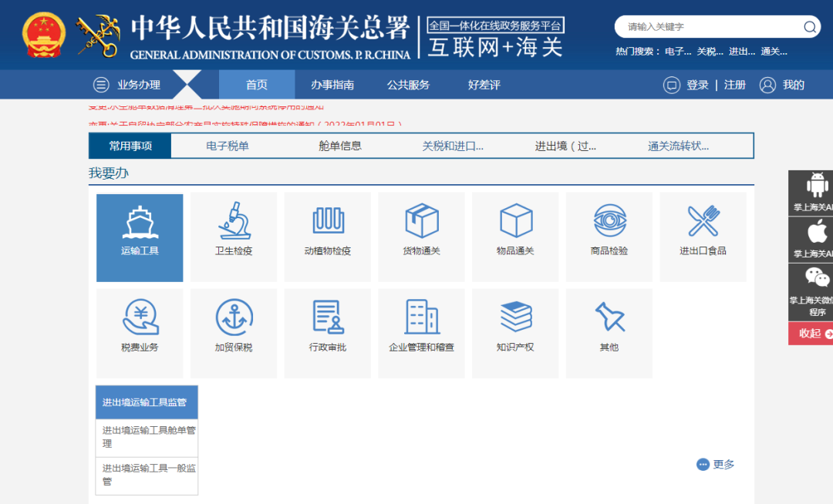Image resolution: width=833 pixels, height=504 pixels.
Task: Open the 办事指南 menu item
Action: [x=336, y=85]
